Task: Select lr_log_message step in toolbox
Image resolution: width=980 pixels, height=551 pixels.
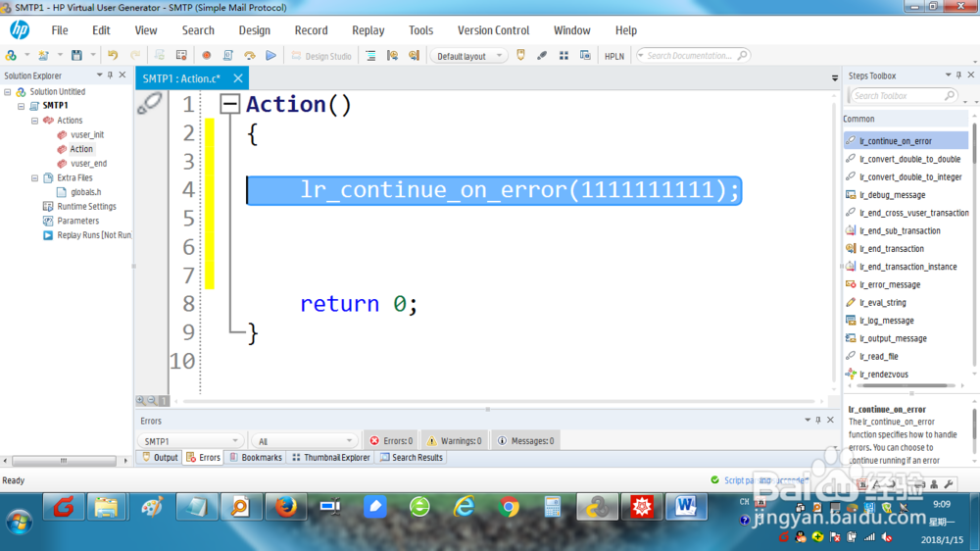Action: pyautogui.click(x=886, y=321)
